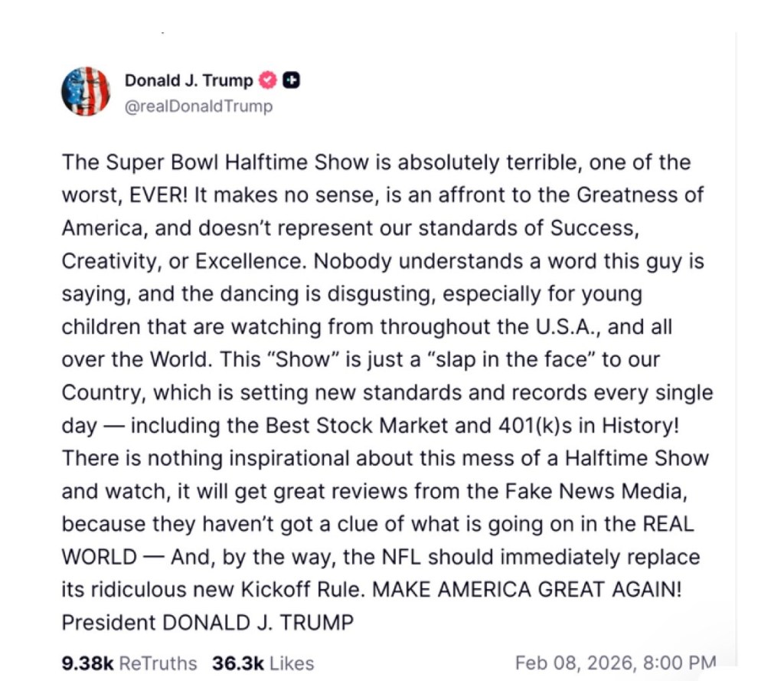Image resolution: width=784 pixels, height=681 pixels.
Task: Open the Donald J. Trump display name
Action: point(188,80)
